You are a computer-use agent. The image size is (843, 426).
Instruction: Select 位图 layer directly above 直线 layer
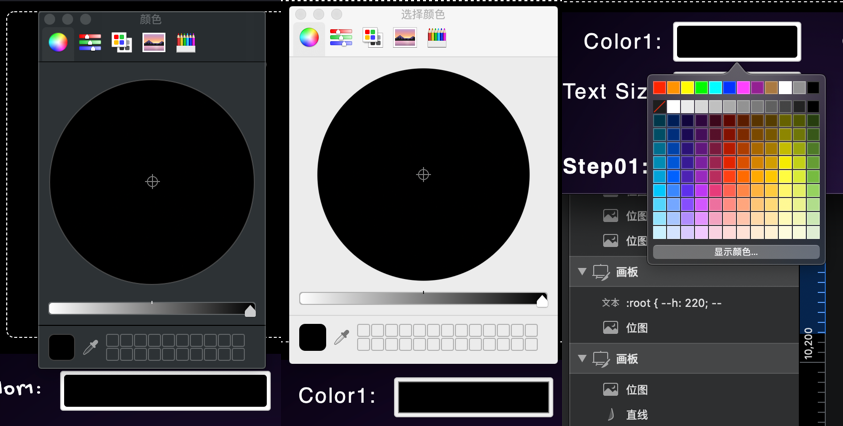[684, 389]
